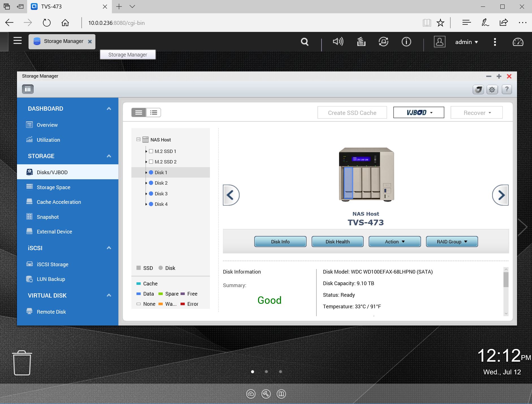Open iSCSI Storage page
This screenshot has height=404, width=532.
(53, 264)
